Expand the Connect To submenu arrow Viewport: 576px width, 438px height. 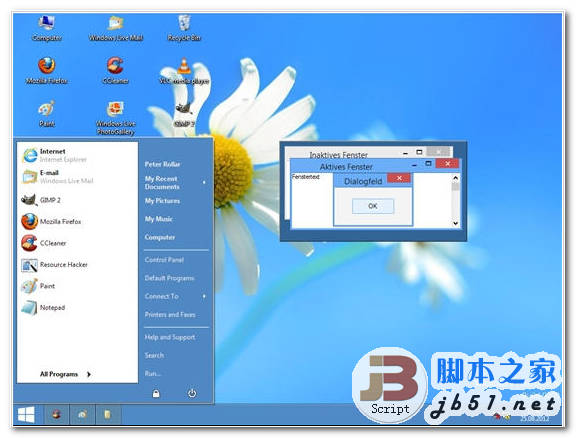tap(204, 296)
